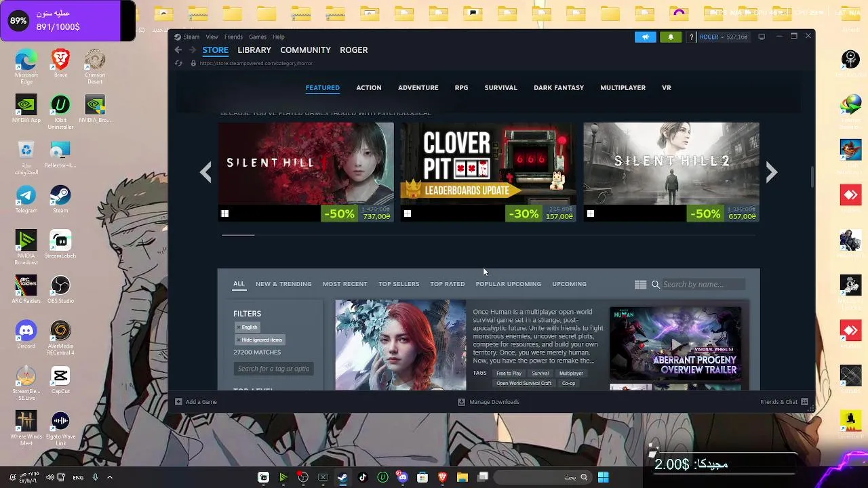868x488 pixels.
Task: Expand hidden system tray icons
Action: point(109,477)
